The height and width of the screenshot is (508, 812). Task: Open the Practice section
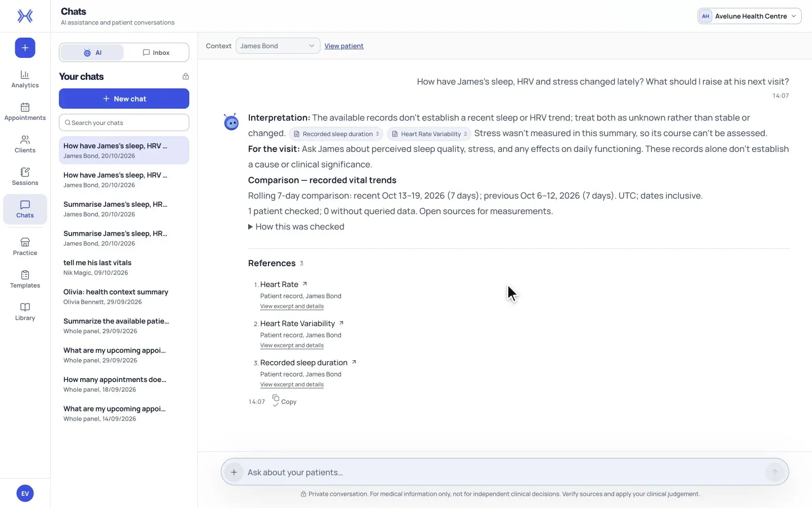25,247
